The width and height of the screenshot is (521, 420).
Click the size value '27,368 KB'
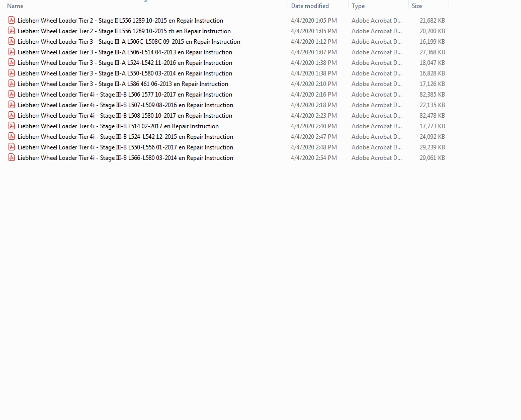pos(432,52)
